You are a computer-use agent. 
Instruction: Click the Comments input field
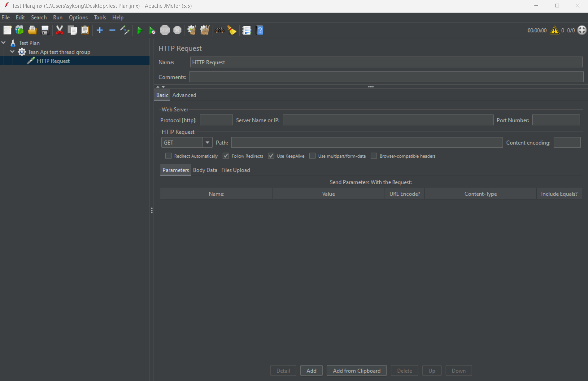click(x=386, y=77)
